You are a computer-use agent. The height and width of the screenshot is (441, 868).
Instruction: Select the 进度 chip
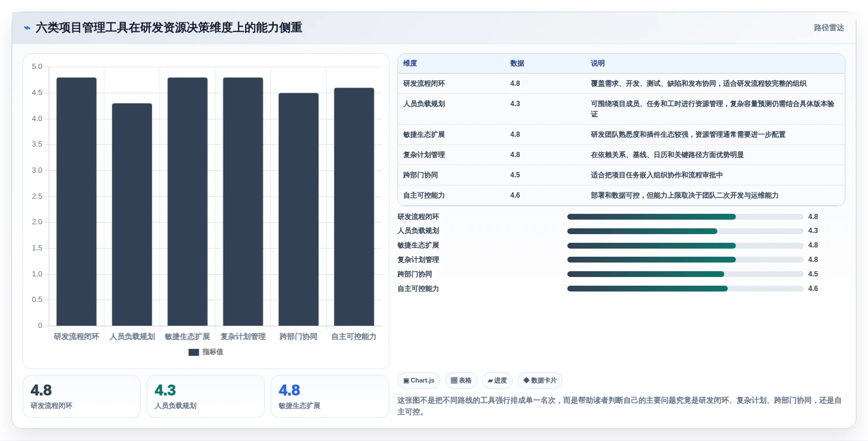coord(497,381)
